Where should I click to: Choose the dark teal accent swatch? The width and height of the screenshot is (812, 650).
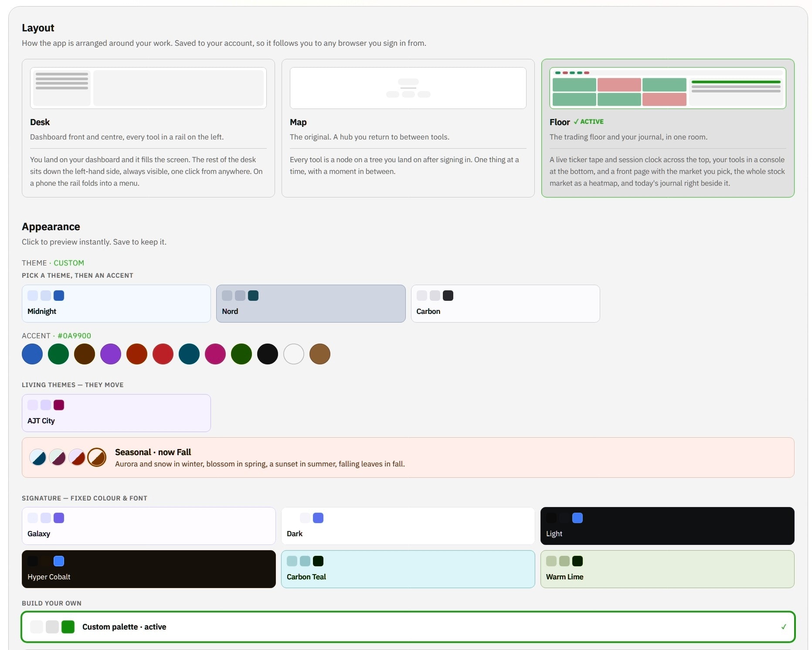coord(189,354)
